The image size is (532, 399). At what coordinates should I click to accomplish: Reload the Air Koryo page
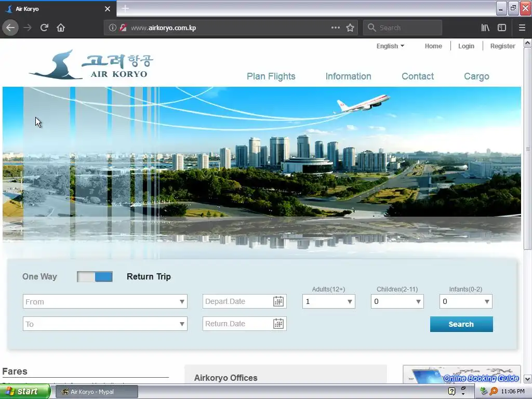pos(44,28)
